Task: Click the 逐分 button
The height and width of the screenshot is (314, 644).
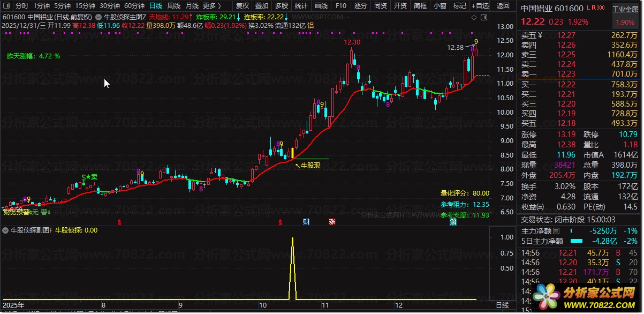Action: click(x=361, y=6)
